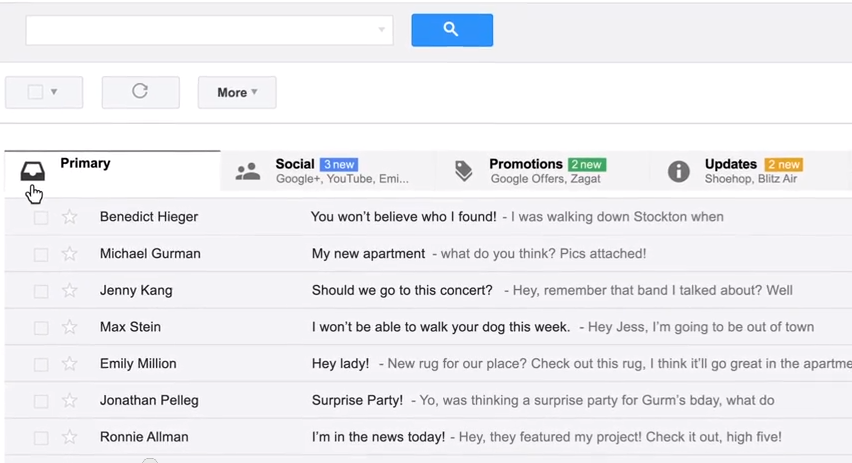The width and height of the screenshot is (852, 463).
Task: Open search options arrow in search box
Action: click(x=381, y=30)
